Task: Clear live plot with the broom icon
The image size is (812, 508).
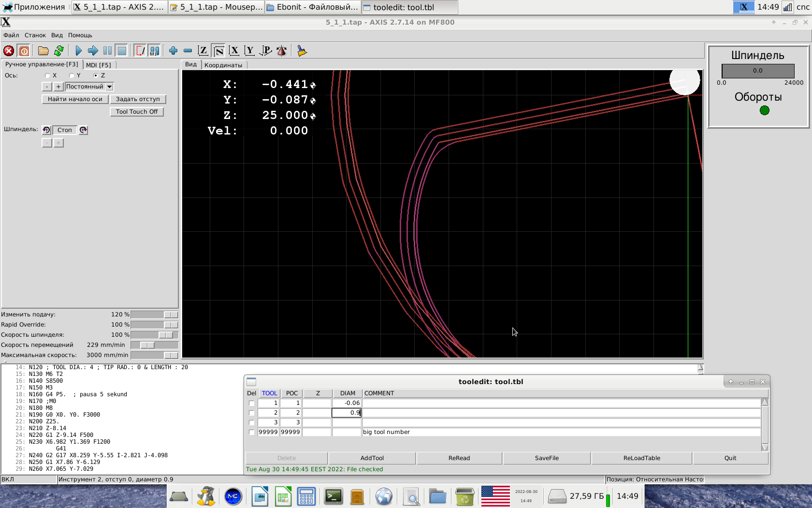Action: point(302,51)
